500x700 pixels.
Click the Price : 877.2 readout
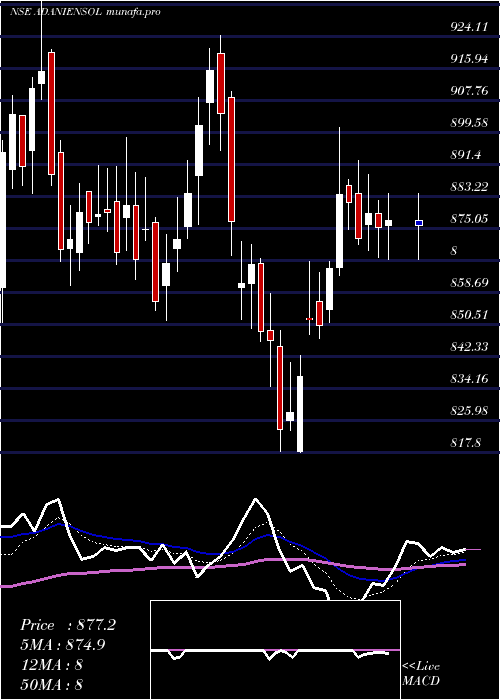(x=68, y=625)
